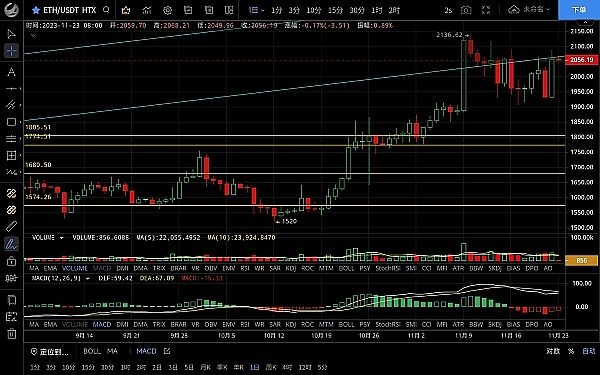
Task: Delete drawings with the trash icon
Action: tap(11, 334)
